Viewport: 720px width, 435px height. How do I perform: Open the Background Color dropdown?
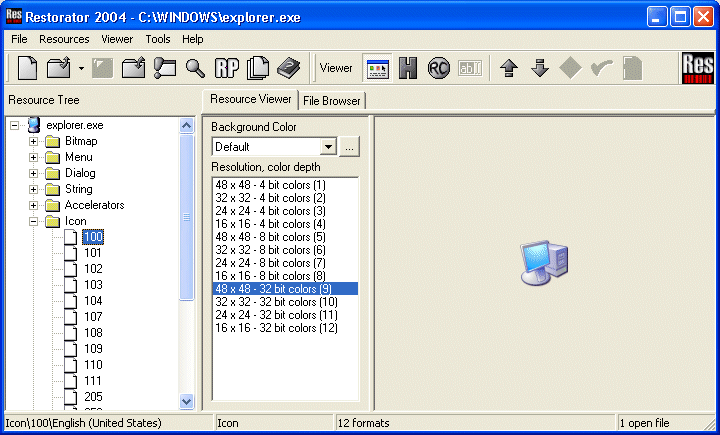coord(328,147)
